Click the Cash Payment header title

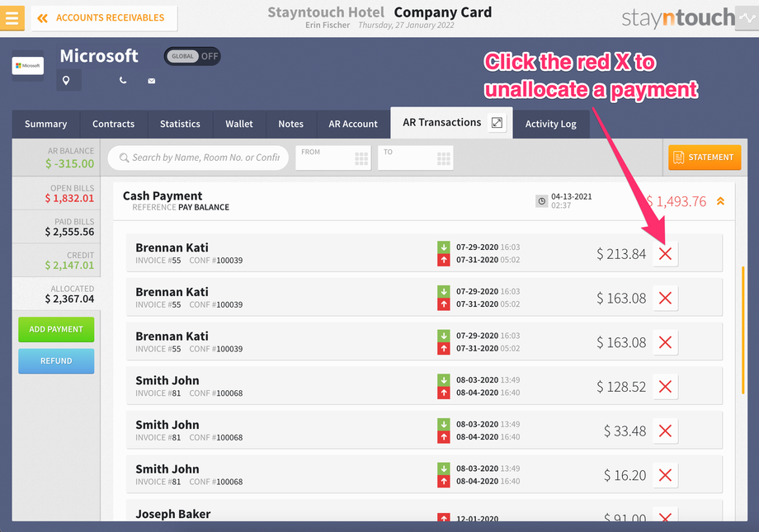click(163, 195)
